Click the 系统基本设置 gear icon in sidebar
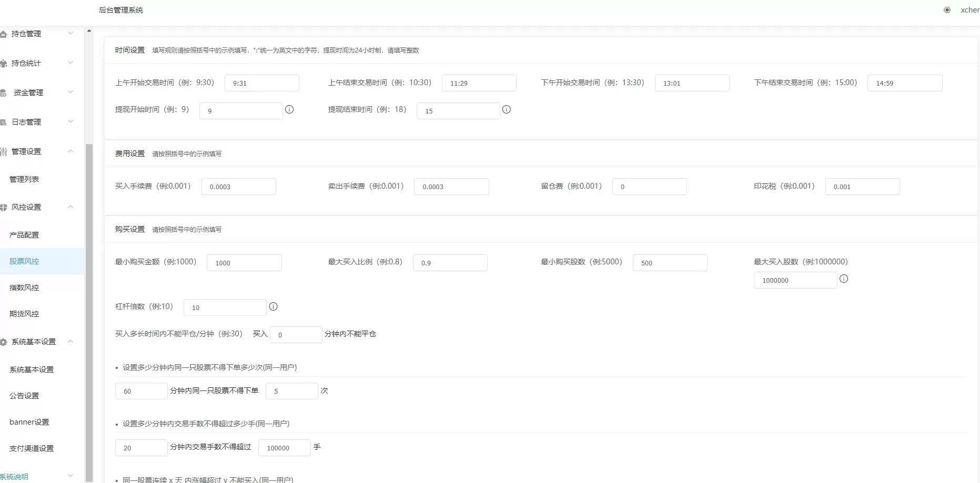Image resolution: width=980 pixels, height=483 pixels. click(x=4, y=342)
